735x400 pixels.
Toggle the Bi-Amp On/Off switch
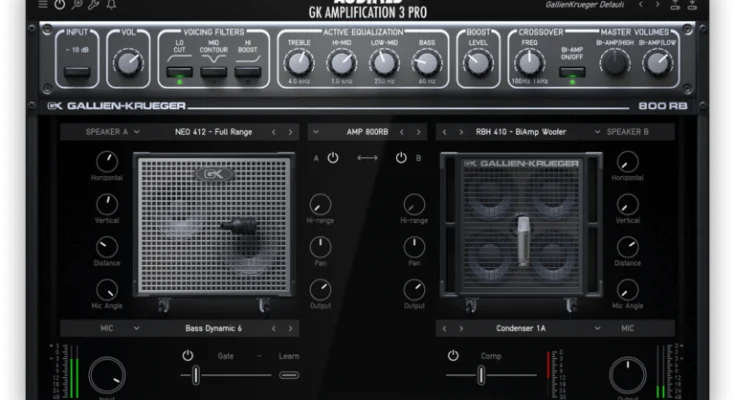(572, 72)
